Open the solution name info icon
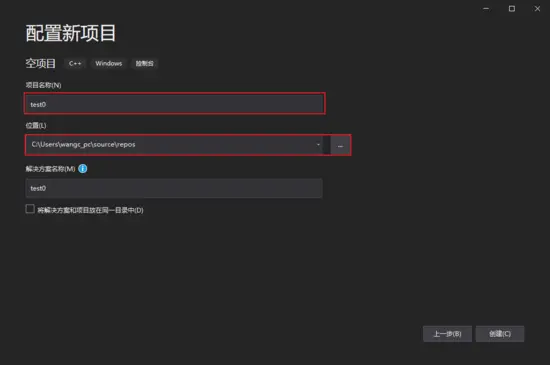The image size is (550, 365). click(83, 169)
